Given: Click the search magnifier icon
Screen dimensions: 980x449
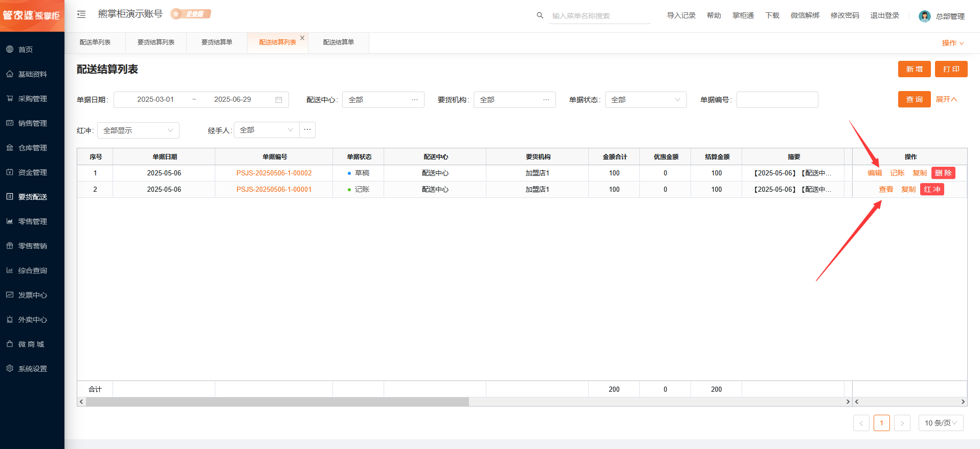Looking at the screenshot, I should [x=540, y=15].
